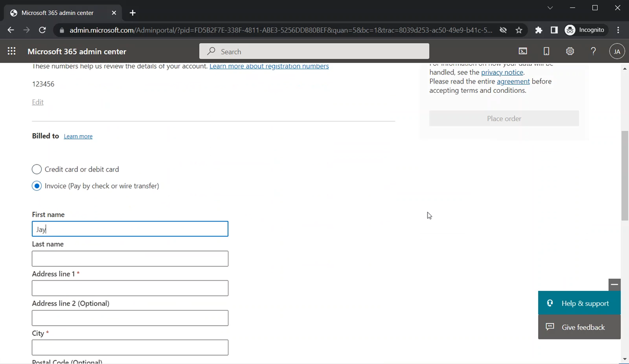This screenshot has width=629, height=364.
Task: Switch to Microsoft 365 admin center tab
Action: coord(57,13)
